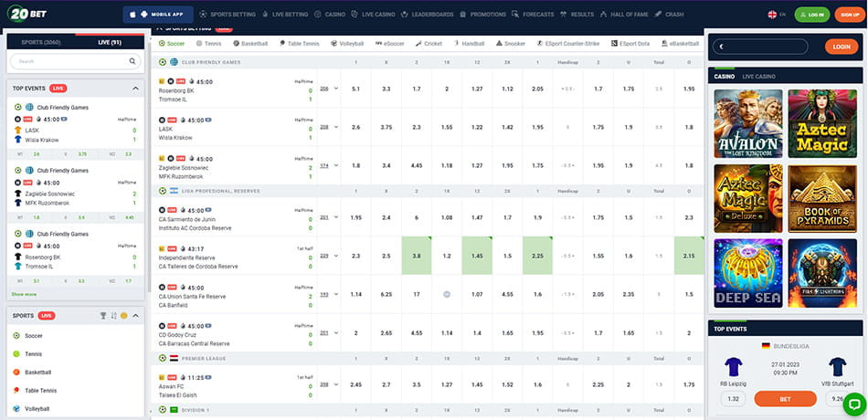
Task: Click the video stream icon on LASK row
Action: (x=208, y=120)
